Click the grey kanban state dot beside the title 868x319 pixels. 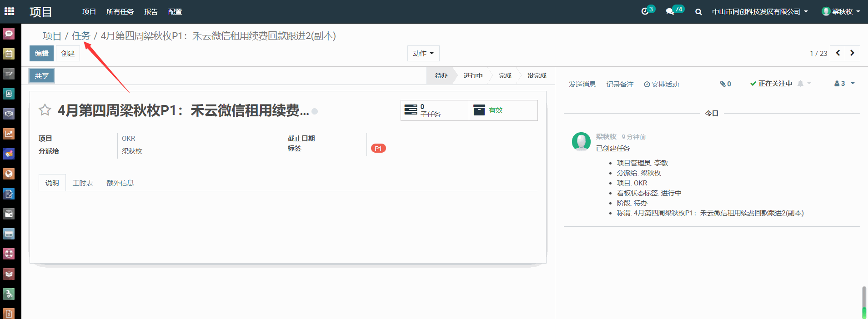[x=315, y=111]
